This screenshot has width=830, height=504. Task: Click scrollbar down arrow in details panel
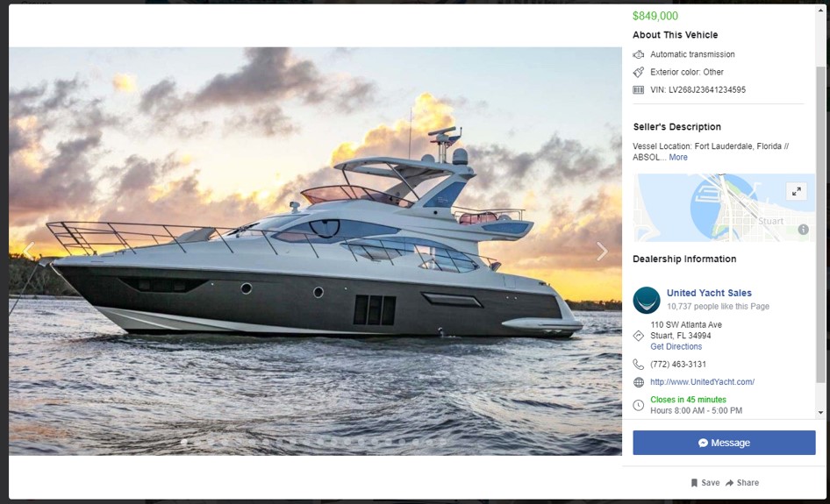pyautogui.click(x=820, y=413)
